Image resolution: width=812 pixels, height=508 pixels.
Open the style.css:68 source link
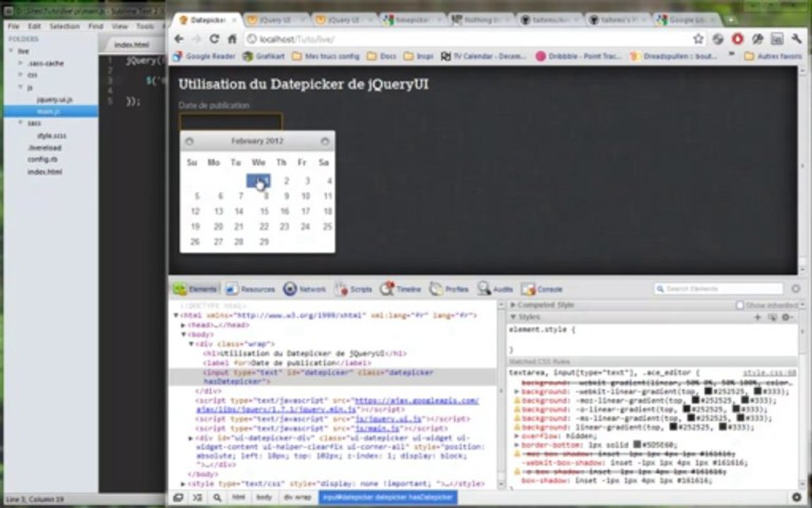click(770, 373)
